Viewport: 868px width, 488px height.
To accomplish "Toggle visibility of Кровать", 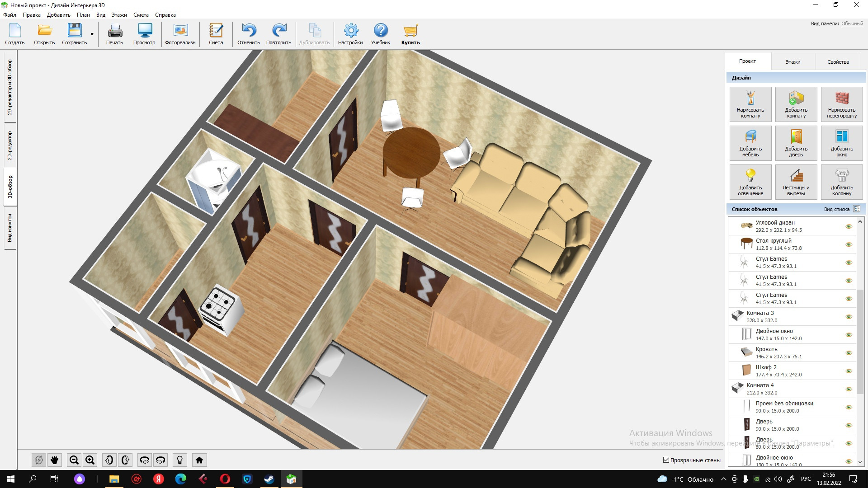I will tap(849, 353).
